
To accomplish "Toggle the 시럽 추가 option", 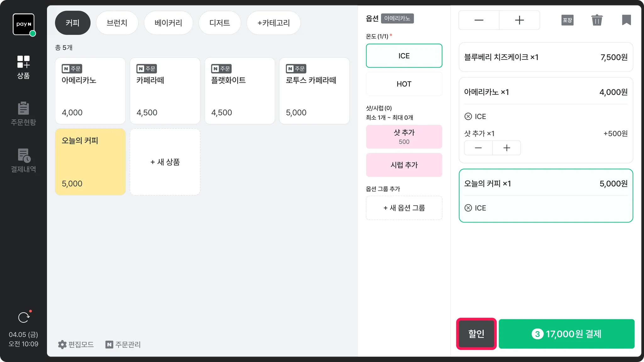I will point(404,165).
